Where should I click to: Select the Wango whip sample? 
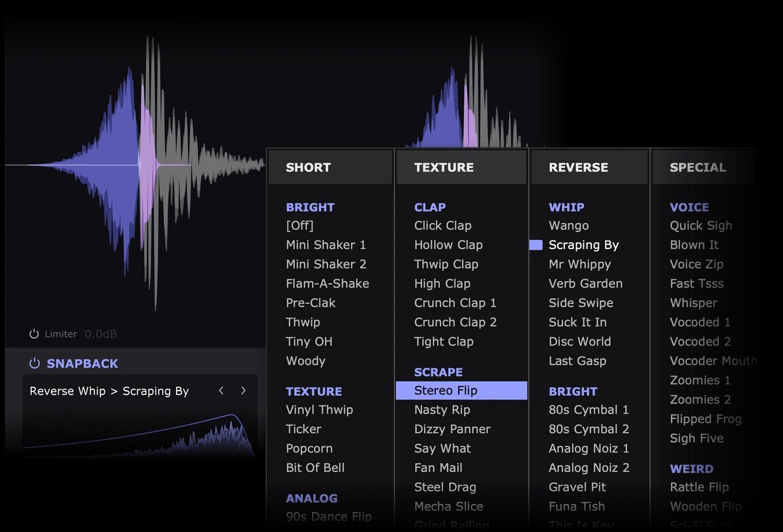568,226
